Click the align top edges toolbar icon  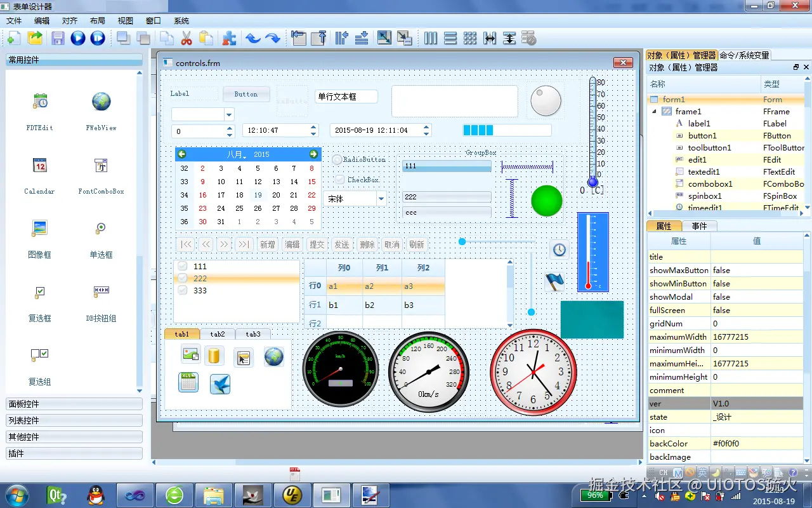(318, 38)
